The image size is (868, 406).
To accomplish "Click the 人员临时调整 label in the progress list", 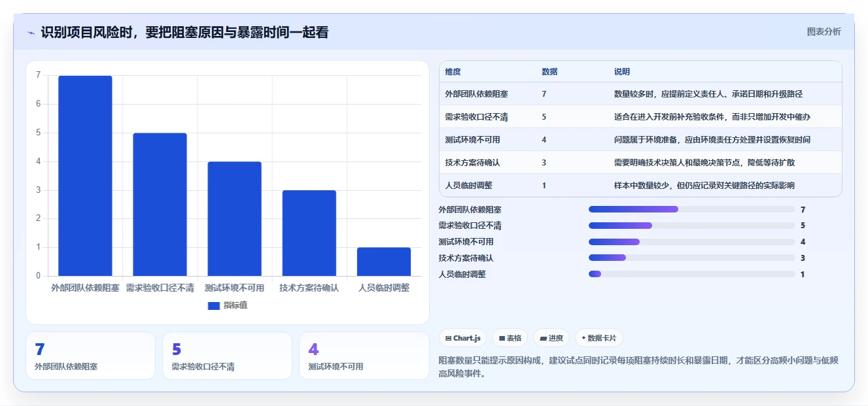I will click(x=462, y=275).
